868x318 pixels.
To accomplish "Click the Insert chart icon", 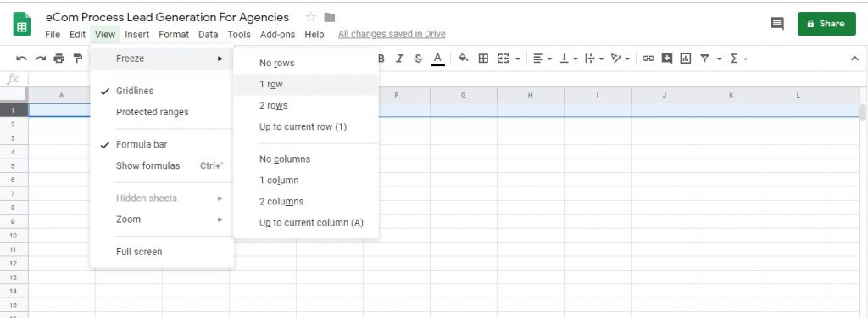I will click(685, 59).
